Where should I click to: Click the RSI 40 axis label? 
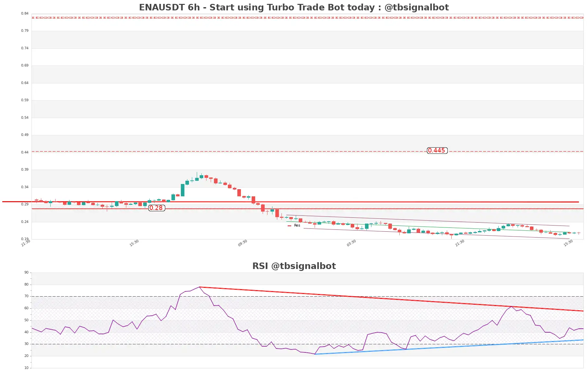(x=26, y=332)
